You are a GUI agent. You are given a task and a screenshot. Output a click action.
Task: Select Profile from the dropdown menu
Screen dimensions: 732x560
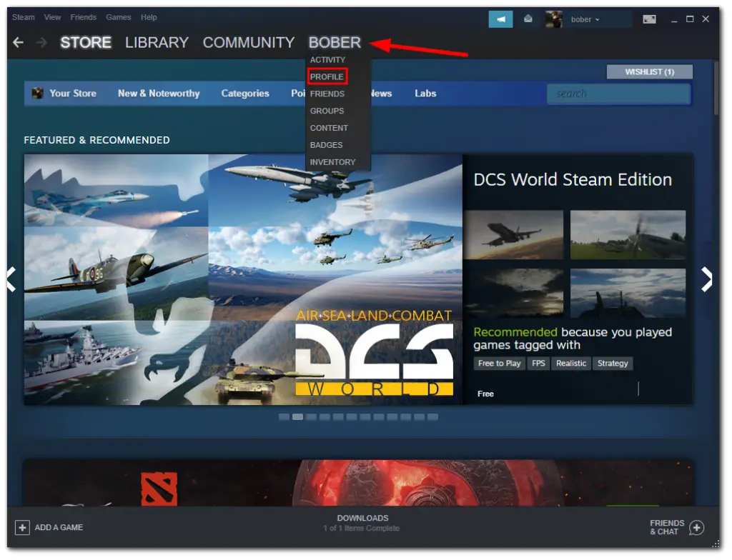tap(327, 76)
